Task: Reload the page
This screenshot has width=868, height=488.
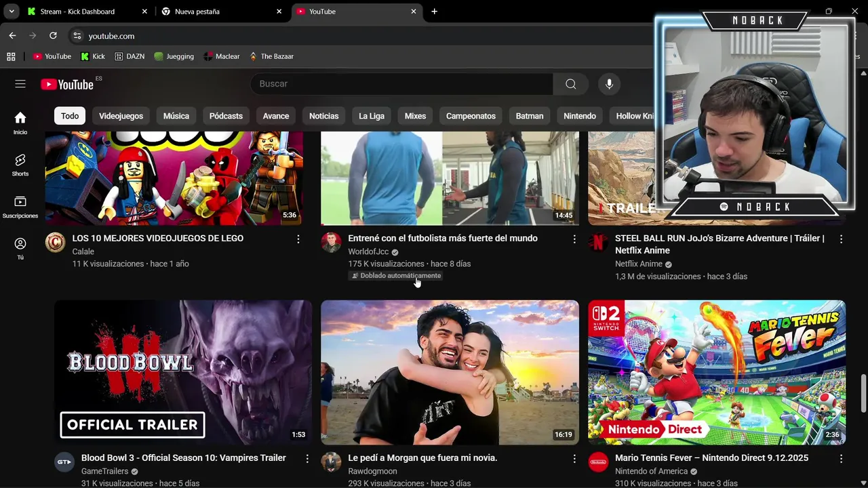Action: pos(53,36)
